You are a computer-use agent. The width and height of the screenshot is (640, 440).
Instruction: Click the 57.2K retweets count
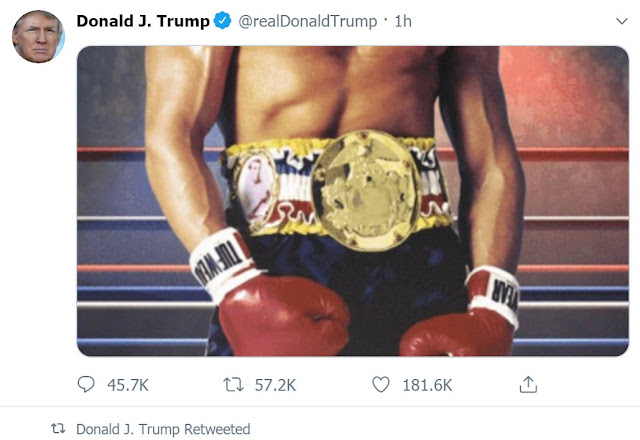(275, 385)
